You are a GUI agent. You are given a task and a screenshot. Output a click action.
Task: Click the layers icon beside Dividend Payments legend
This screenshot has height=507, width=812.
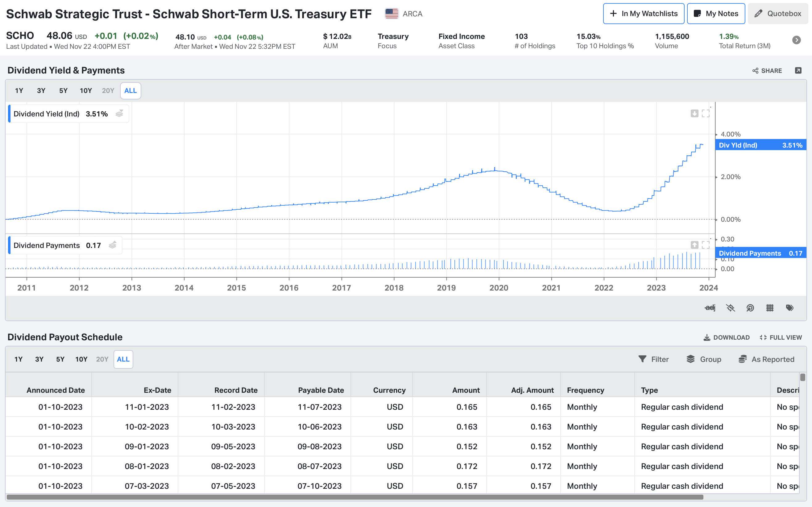point(113,245)
